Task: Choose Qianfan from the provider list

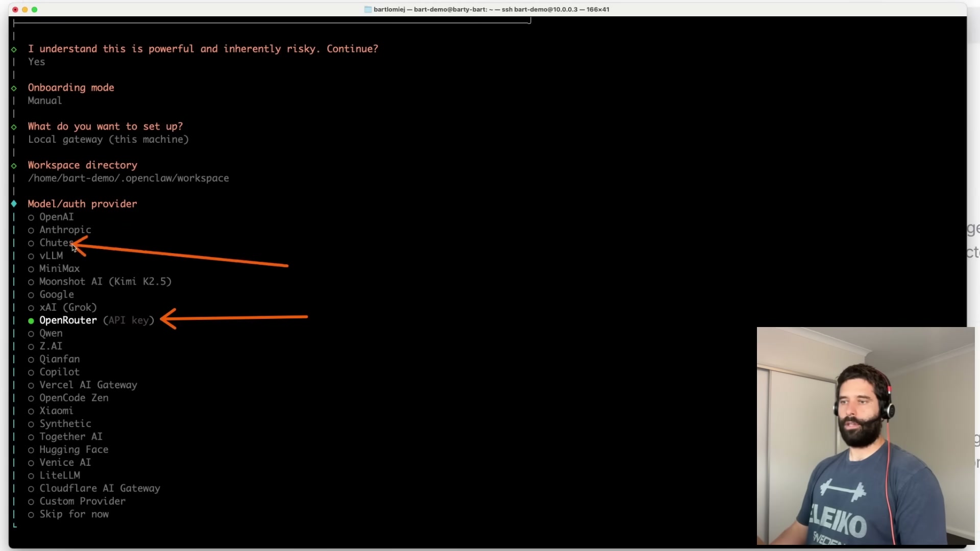Action: pyautogui.click(x=54, y=359)
